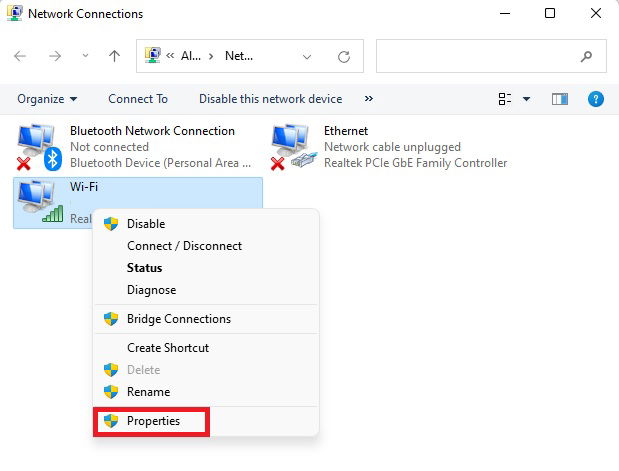Click the search magnifier icon
The height and width of the screenshot is (471, 619).
[x=586, y=56]
